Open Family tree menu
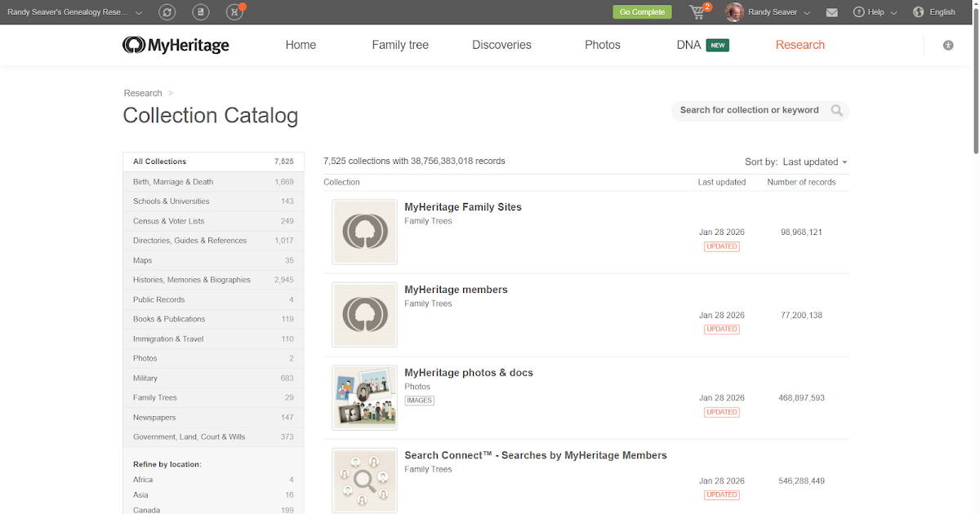Viewport: 980px width, 514px height. pyautogui.click(x=400, y=45)
